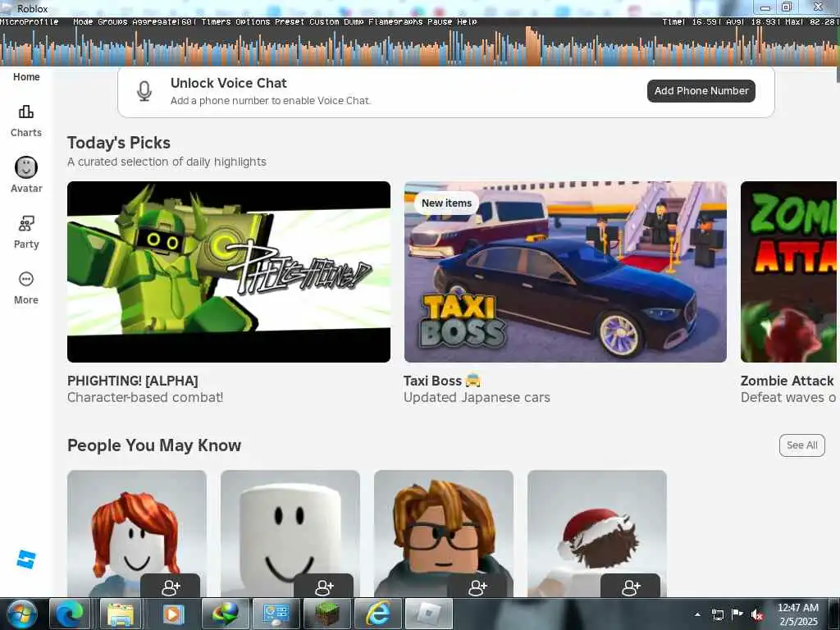Open the More menu in sidebar

[25, 288]
